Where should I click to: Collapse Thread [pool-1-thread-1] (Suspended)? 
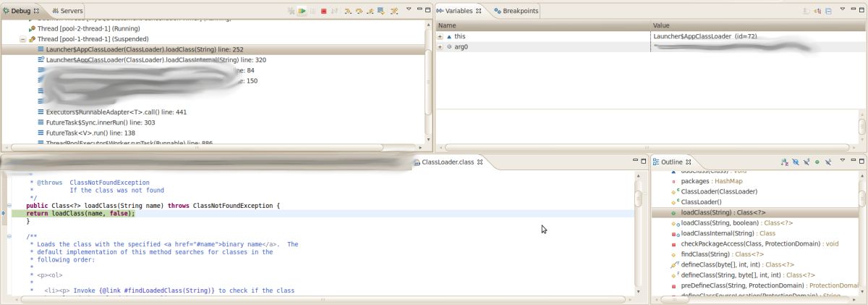23,38
